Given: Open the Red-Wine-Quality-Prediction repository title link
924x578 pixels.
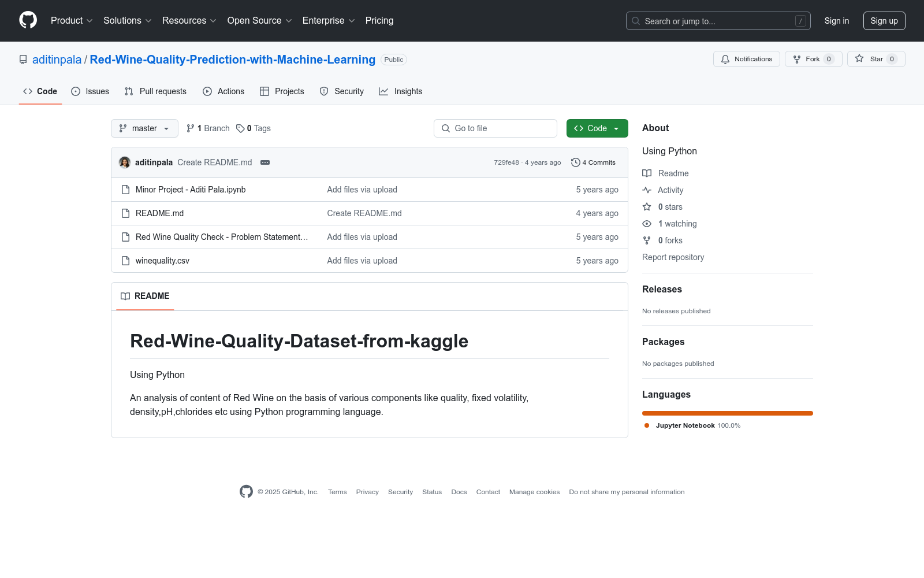Looking at the screenshot, I should coord(233,60).
